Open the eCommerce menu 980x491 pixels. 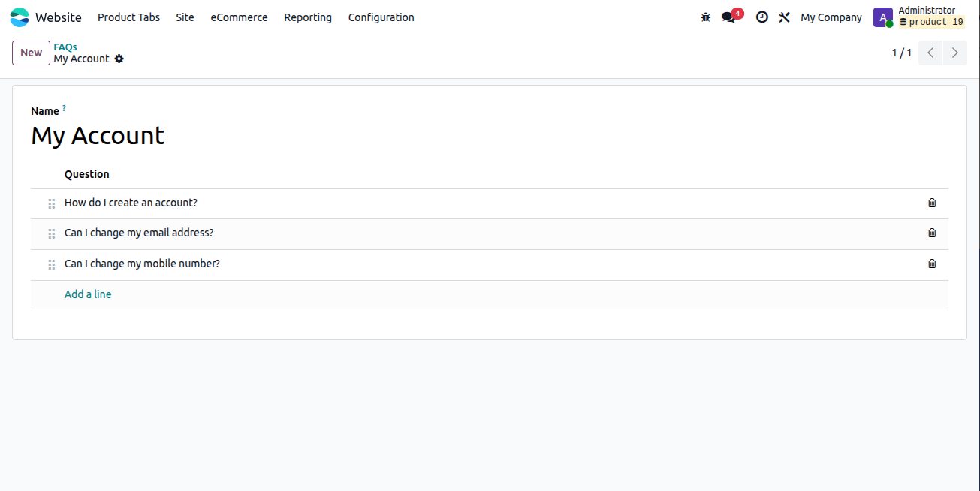(239, 17)
